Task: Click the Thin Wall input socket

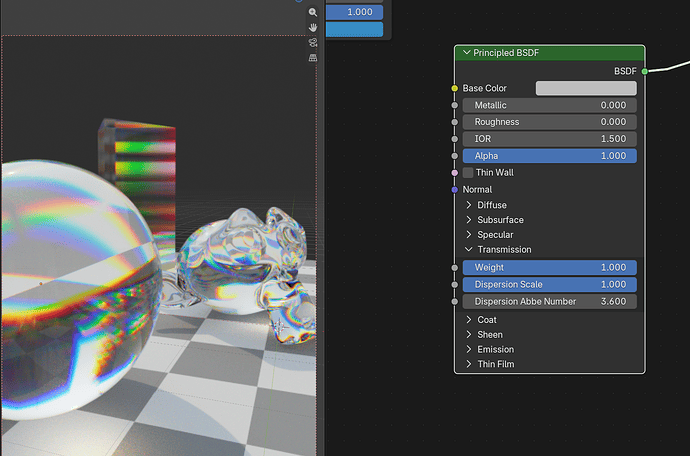Action: [x=455, y=173]
